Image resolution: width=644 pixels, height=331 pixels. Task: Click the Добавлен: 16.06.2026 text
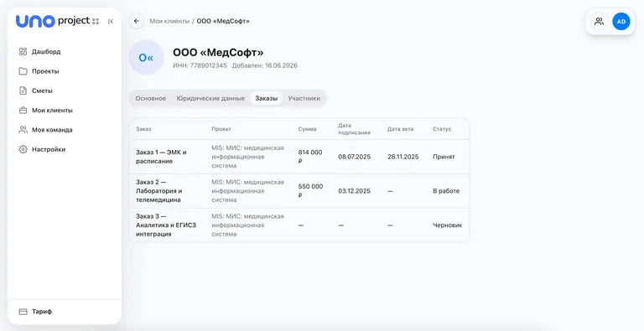pyautogui.click(x=264, y=65)
